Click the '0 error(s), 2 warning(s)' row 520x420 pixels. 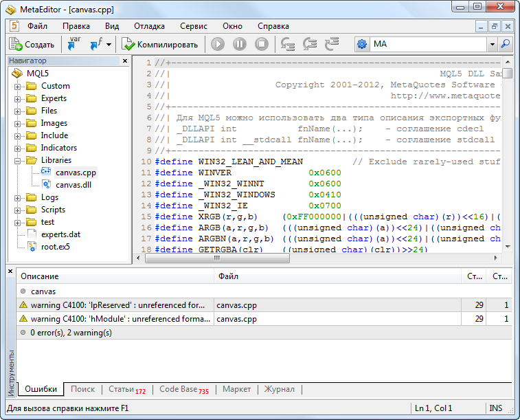[264, 333]
